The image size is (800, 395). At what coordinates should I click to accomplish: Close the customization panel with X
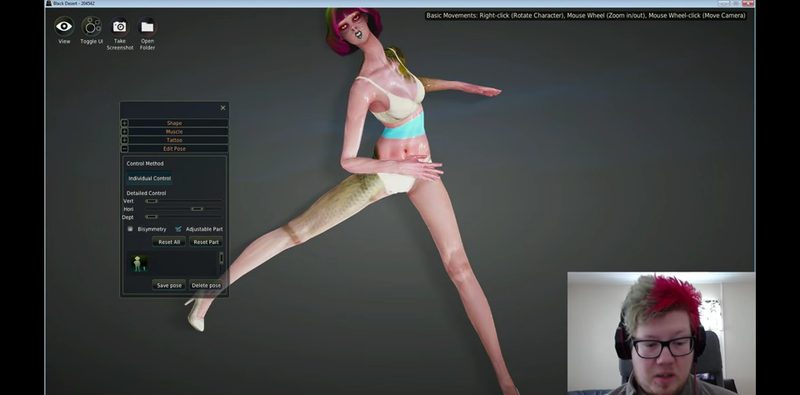tap(222, 108)
